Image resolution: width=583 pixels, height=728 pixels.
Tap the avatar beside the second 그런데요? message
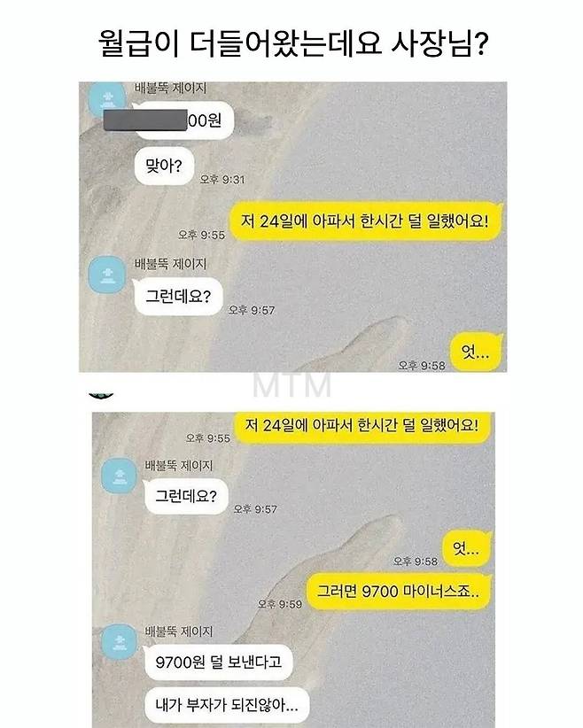click(x=120, y=475)
